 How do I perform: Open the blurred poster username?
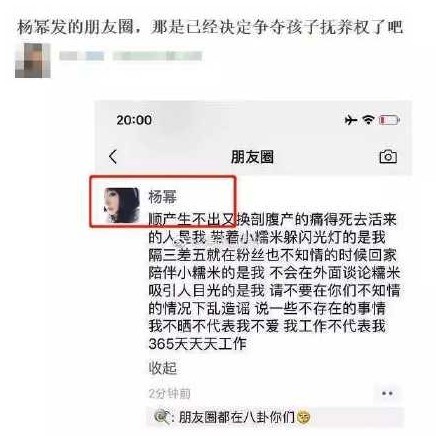click(x=82, y=56)
